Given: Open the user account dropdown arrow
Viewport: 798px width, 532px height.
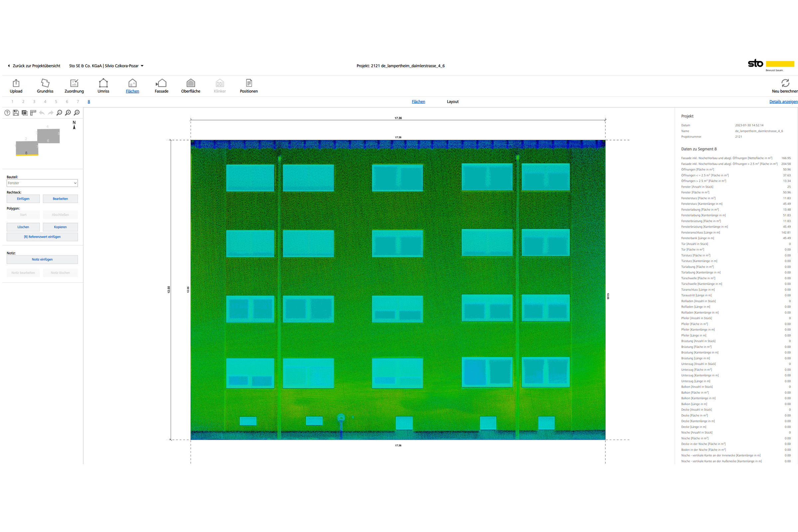Looking at the screenshot, I should tap(142, 66).
